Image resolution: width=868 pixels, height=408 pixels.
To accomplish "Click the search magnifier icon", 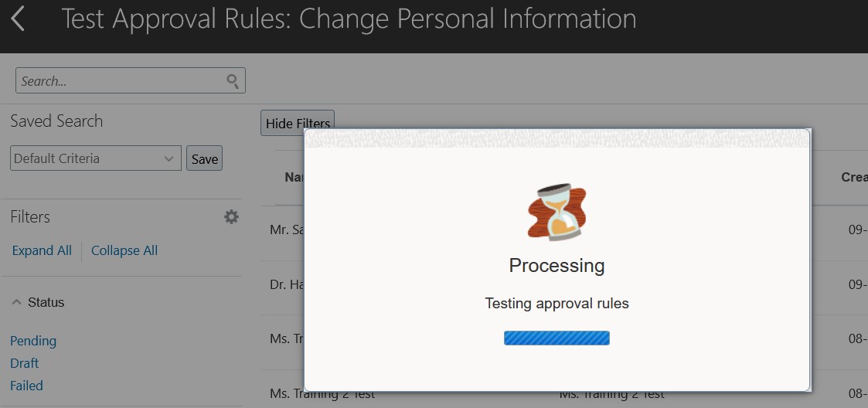I will pos(233,81).
